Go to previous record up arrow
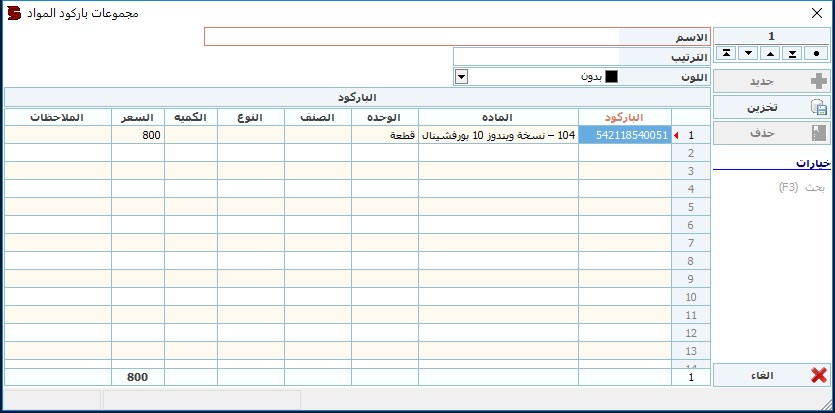 pyautogui.click(x=771, y=53)
